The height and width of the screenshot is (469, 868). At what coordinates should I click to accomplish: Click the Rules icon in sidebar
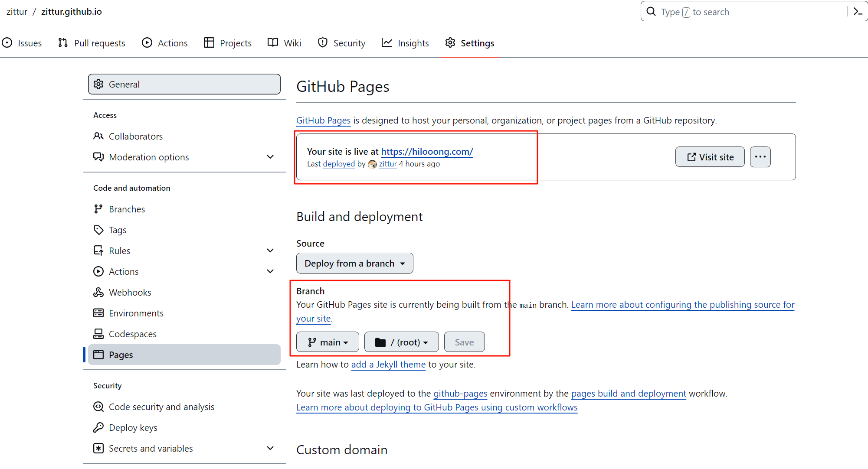tap(98, 251)
